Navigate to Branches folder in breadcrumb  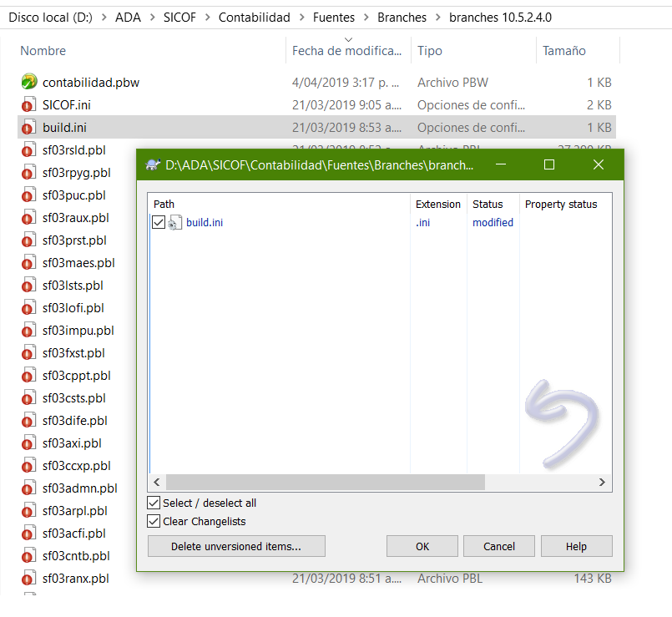point(402,18)
